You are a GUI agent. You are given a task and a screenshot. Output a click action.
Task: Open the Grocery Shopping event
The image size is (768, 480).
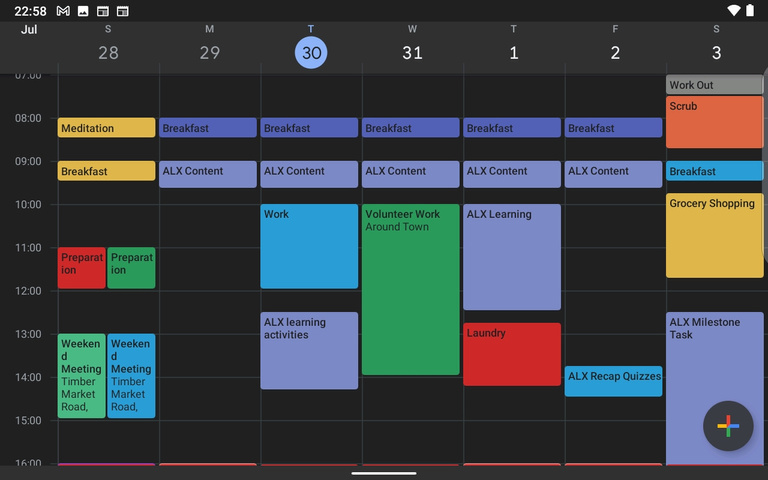714,236
